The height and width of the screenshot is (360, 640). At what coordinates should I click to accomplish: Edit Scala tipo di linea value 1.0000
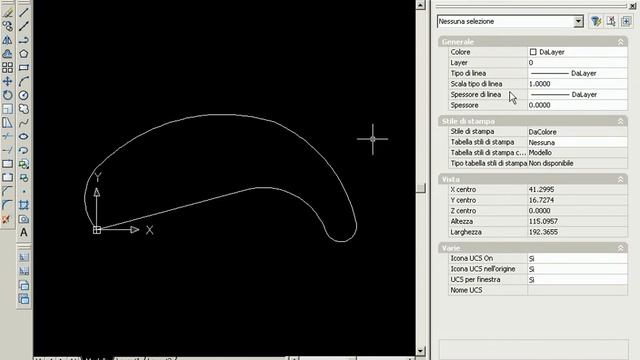click(x=578, y=84)
